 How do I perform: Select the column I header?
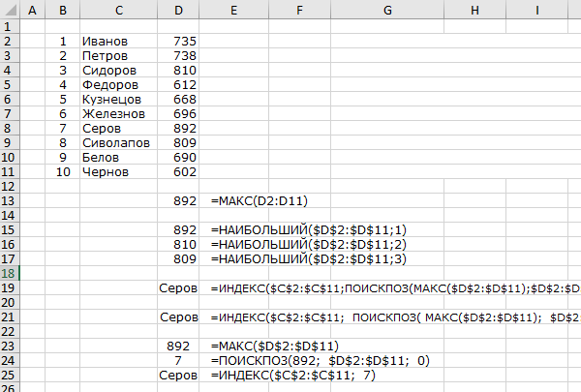point(535,10)
